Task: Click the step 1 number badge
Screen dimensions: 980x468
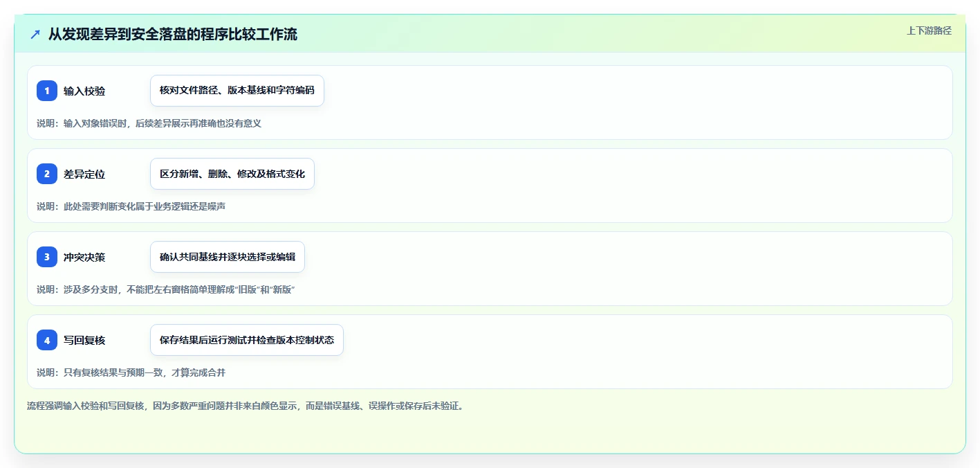Action: pos(47,91)
